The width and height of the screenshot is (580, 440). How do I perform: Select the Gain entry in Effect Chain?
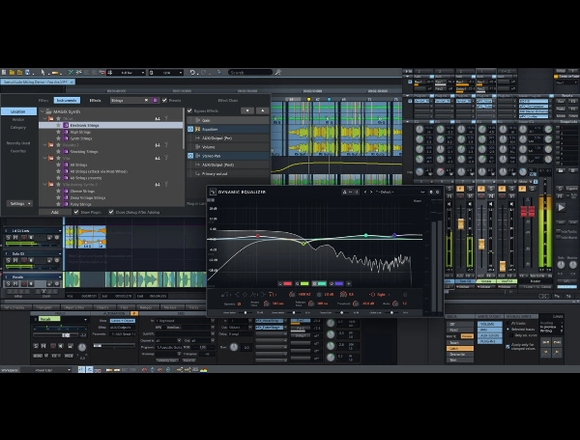click(x=229, y=120)
